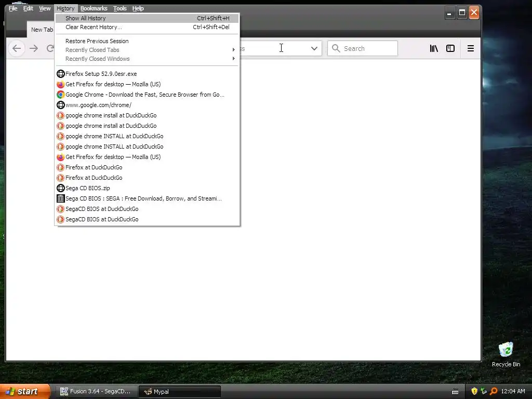Open Sega CD BIOS : SEGA : Free Download entry
532x399 pixels.
point(147,198)
